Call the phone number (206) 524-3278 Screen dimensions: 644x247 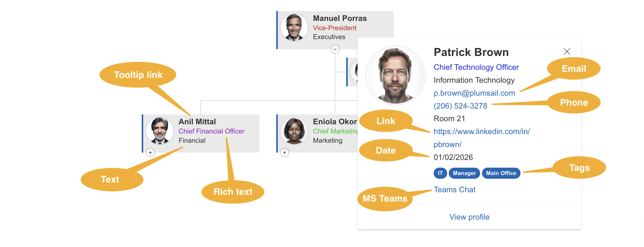(x=460, y=106)
